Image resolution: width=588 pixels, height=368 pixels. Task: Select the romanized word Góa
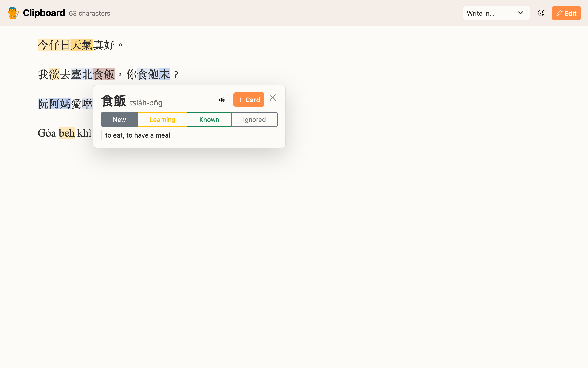[47, 133]
